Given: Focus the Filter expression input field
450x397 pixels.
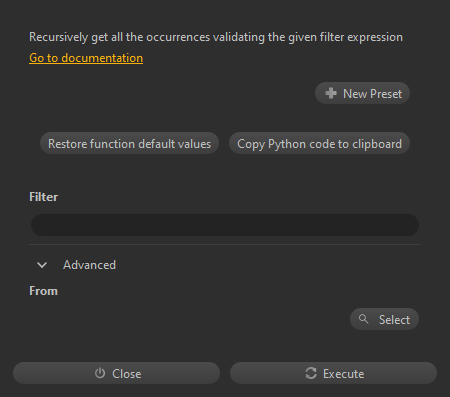Looking at the screenshot, I should (225, 225).
